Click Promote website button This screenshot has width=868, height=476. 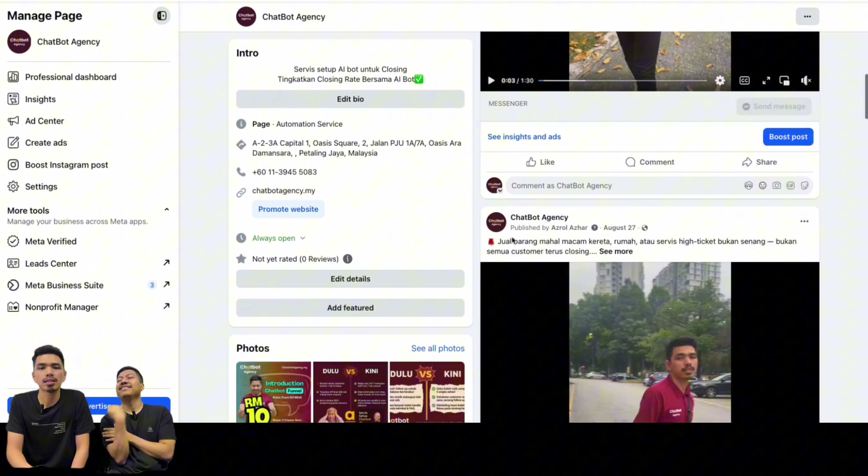pyautogui.click(x=288, y=209)
